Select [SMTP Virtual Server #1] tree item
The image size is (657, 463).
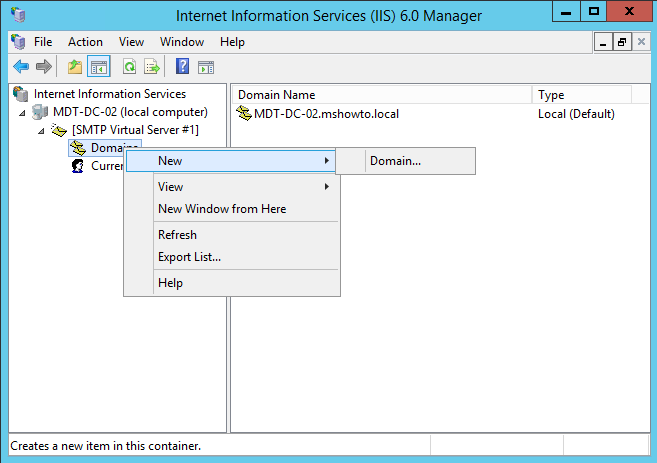(x=135, y=130)
